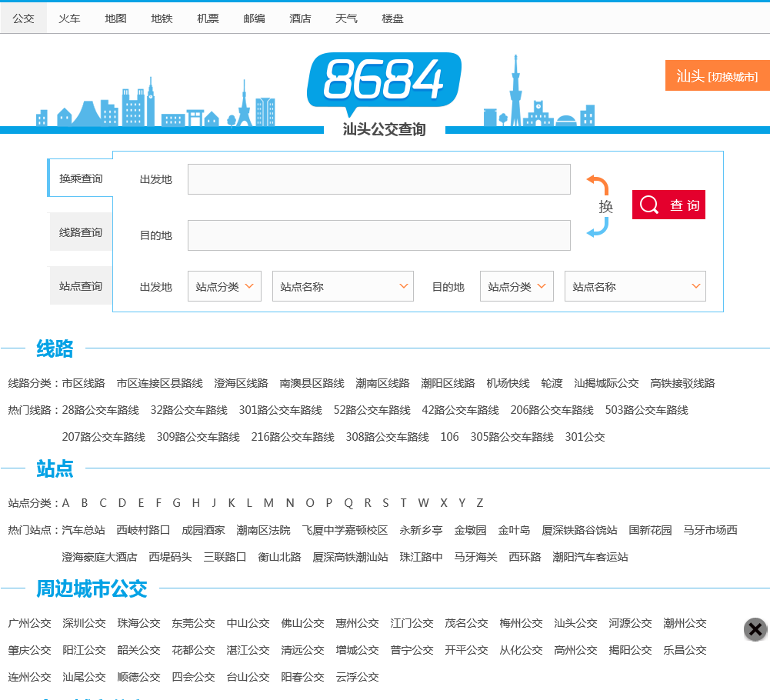Select station letter A
This screenshot has width=770, height=700.
point(66,503)
